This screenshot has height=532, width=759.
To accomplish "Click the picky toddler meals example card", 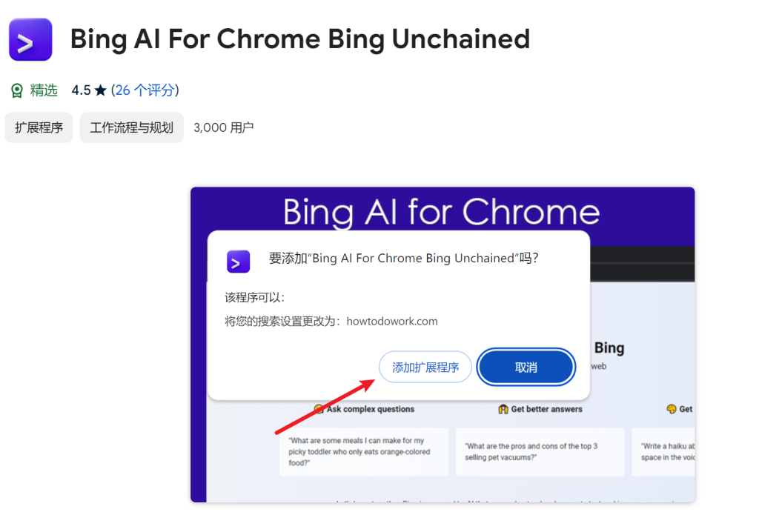I will [x=363, y=452].
